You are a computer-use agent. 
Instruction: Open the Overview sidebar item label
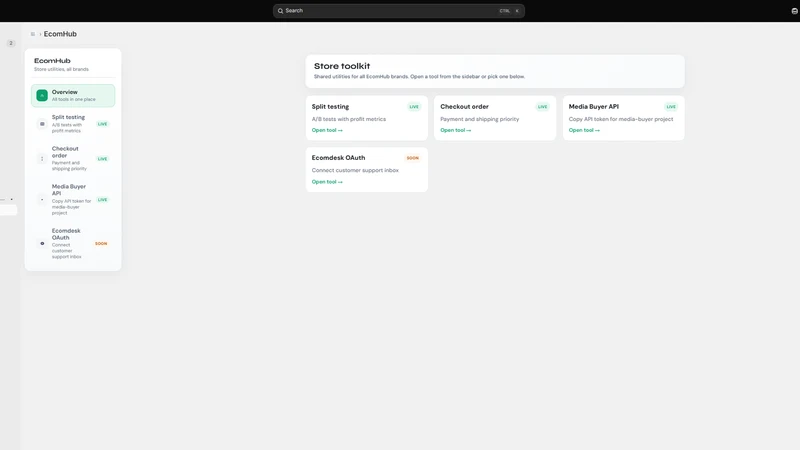[65, 92]
